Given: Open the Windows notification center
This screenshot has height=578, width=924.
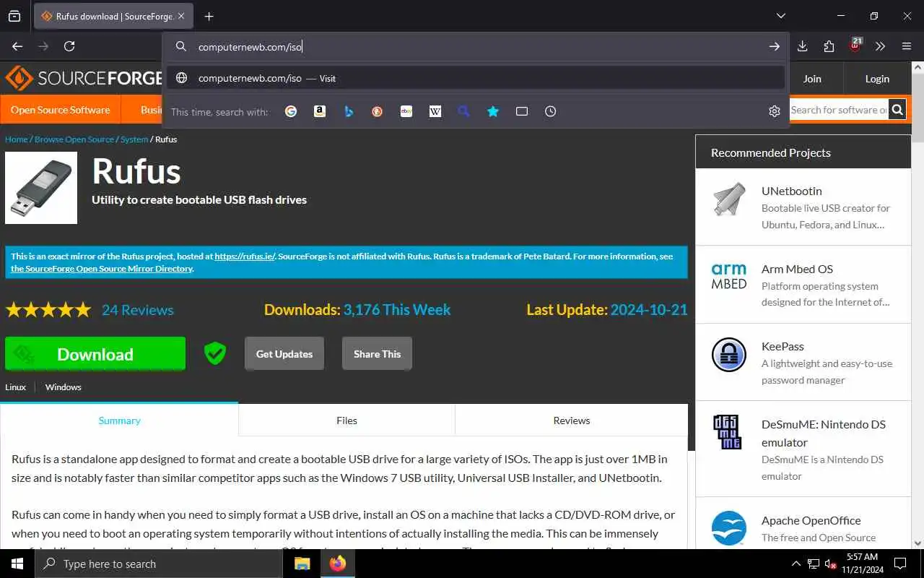Looking at the screenshot, I should coord(900,564).
